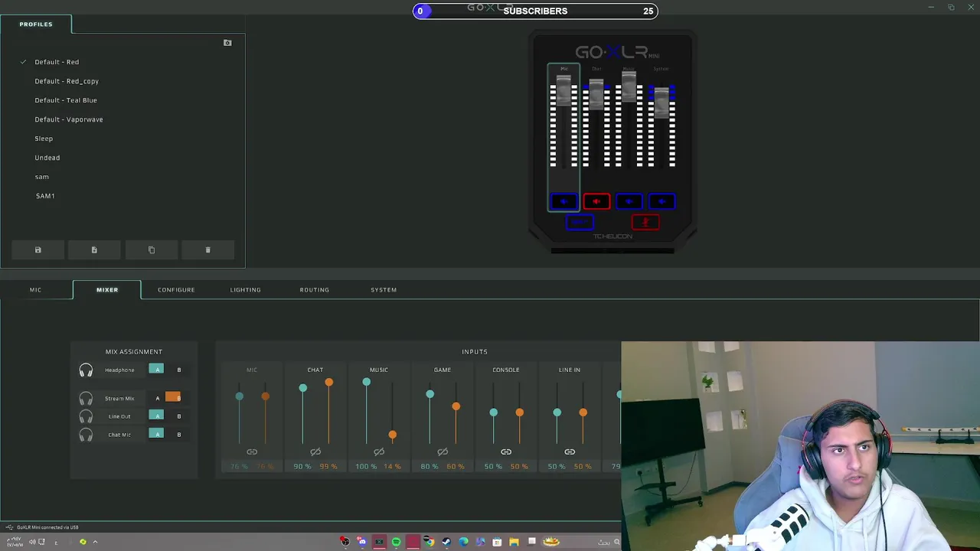The width and height of the screenshot is (980, 551).
Task: Switch to the Mixer tab
Action: [x=107, y=290]
